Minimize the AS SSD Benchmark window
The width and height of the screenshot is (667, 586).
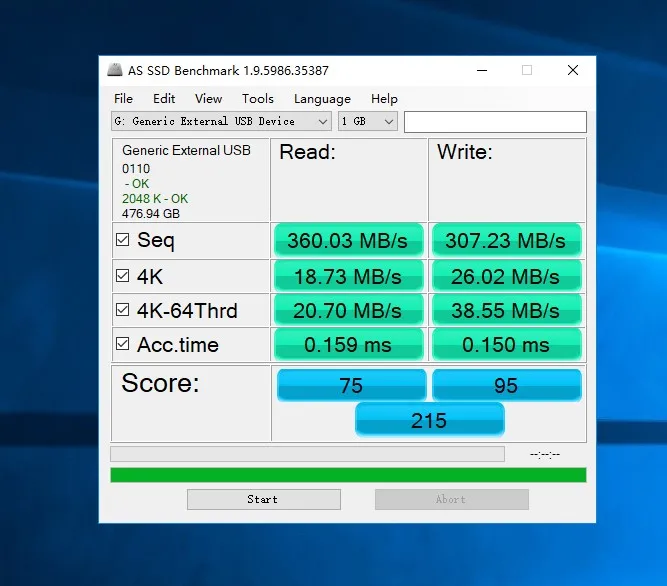(x=482, y=70)
